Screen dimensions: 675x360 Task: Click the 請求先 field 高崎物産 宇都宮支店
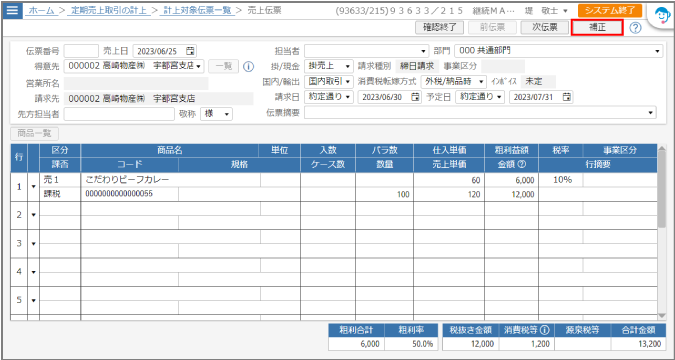click(159, 99)
